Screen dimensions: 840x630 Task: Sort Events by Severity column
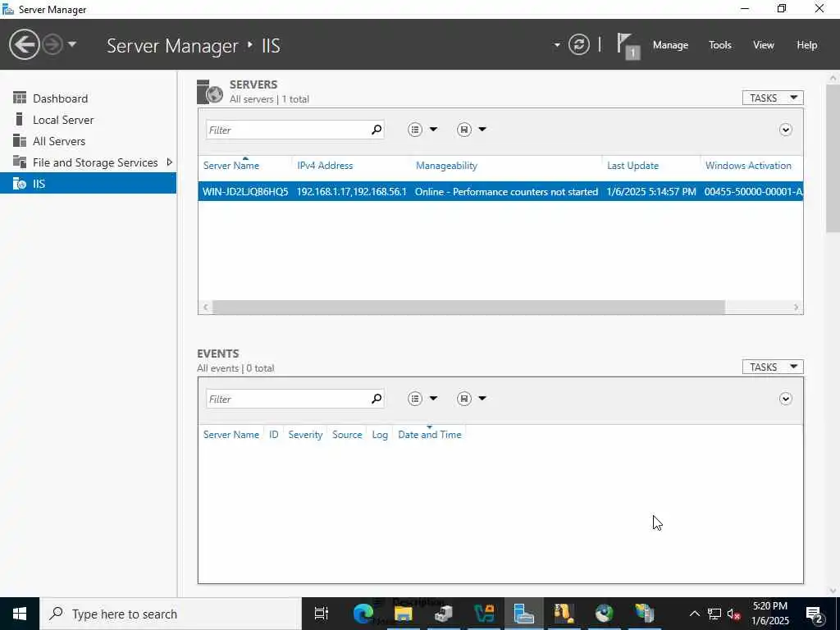tap(305, 435)
